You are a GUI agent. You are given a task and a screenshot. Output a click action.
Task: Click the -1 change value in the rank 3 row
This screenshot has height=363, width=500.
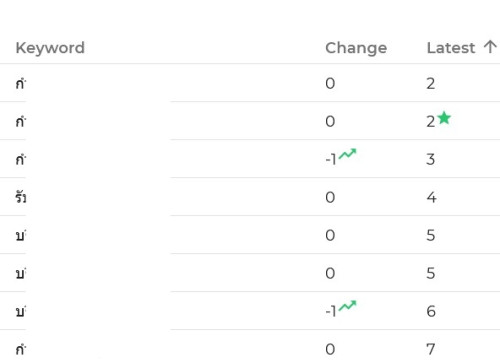click(x=331, y=160)
